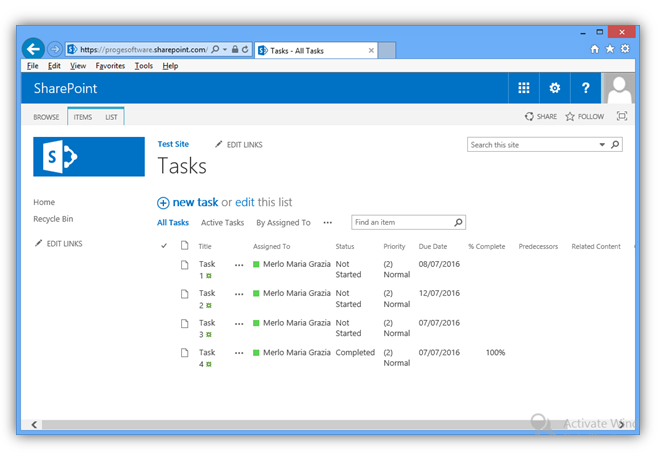657x455 pixels.
Task: Switch to the LIST ribbon tab
Action: pos(111,117)
